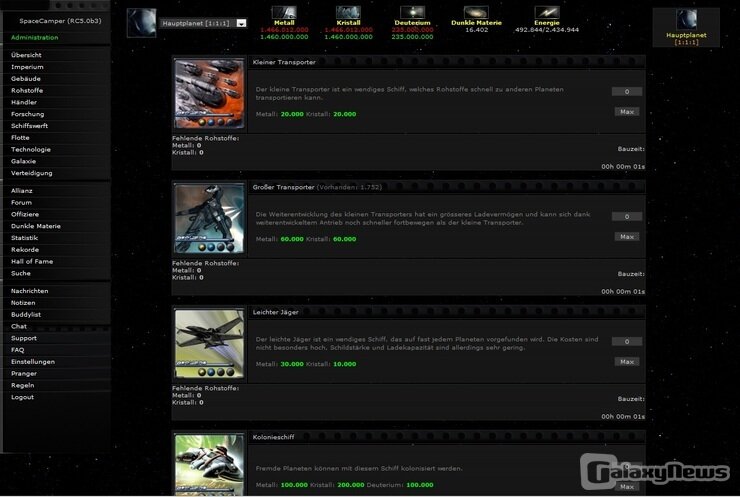740x497 pixels.
Task: Click Max button for Kolonieschiff
Action: pos(627,487)
